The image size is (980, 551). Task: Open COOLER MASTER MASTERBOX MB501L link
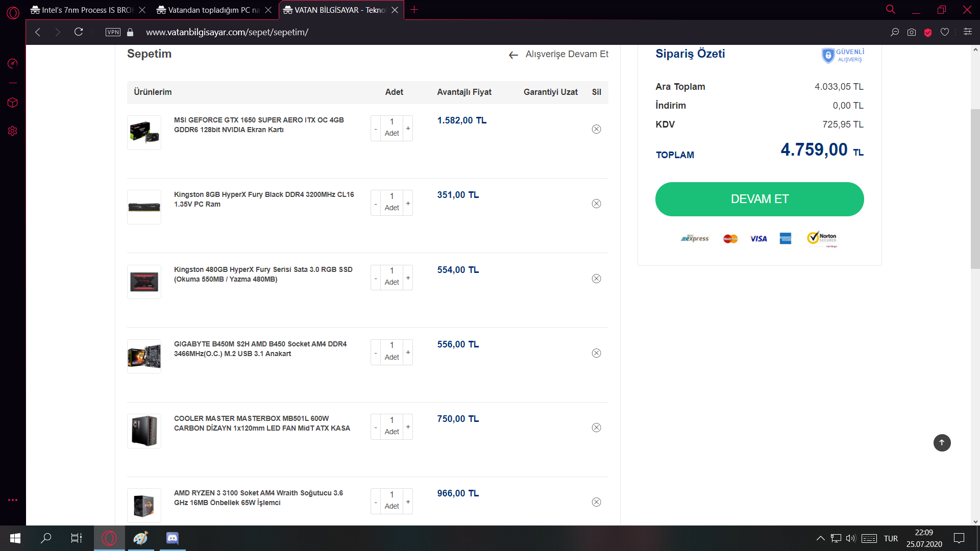click(262, 423)
